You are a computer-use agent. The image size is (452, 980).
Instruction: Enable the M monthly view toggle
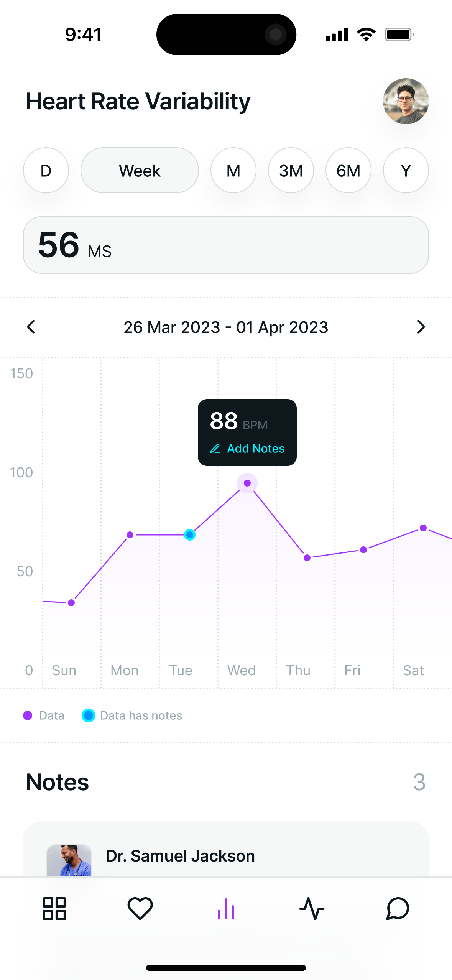(x=233, y=170)
